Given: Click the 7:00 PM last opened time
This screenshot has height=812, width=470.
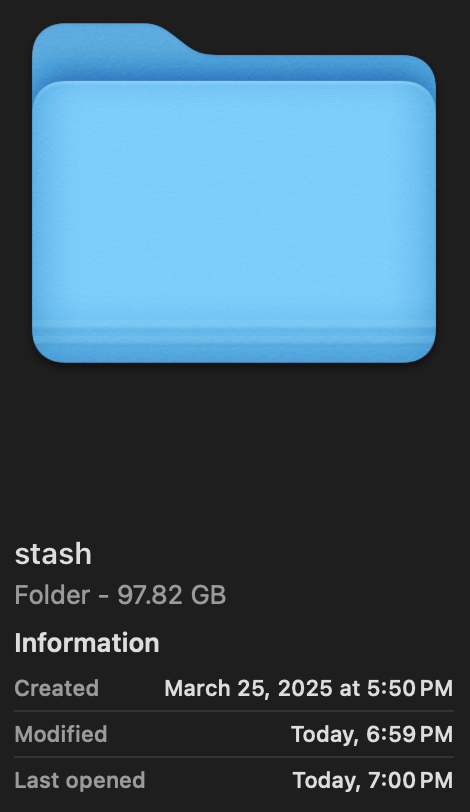Looking at the screenshot, I should pyautogui.click(x=410, y=780).
